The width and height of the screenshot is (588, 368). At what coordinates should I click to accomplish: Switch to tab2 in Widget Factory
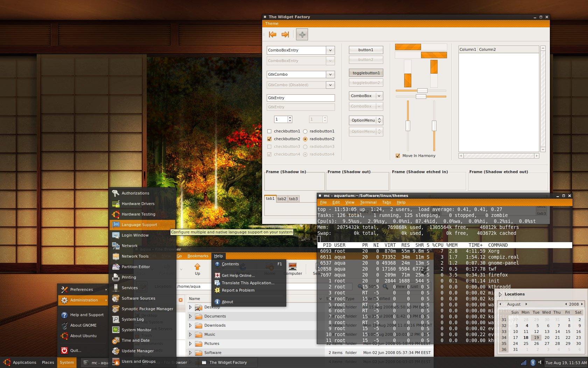(282, 199)
